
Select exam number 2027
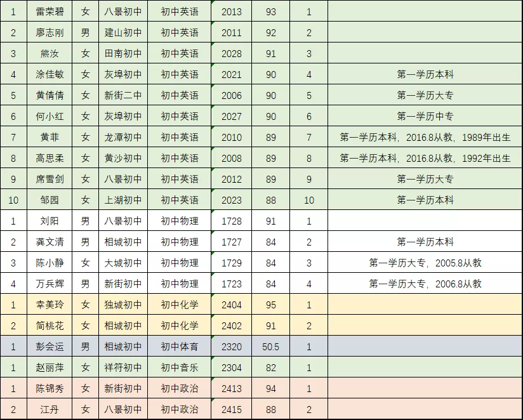tap(232, 117)
